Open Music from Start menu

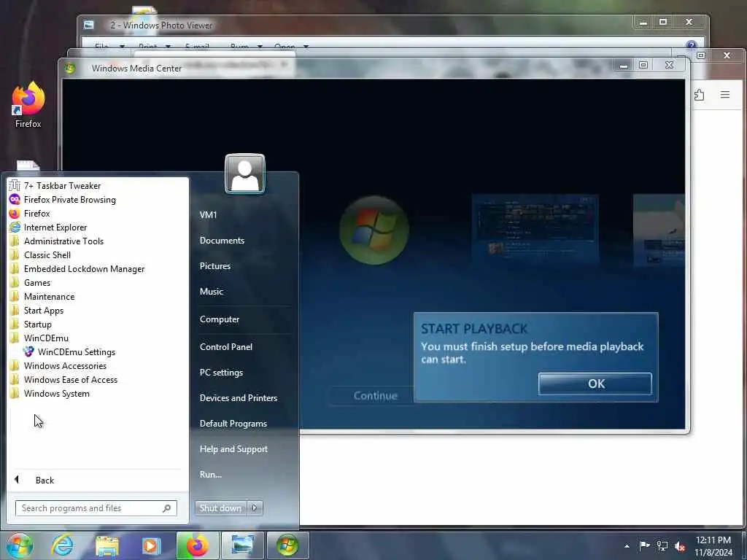(212, 292)
